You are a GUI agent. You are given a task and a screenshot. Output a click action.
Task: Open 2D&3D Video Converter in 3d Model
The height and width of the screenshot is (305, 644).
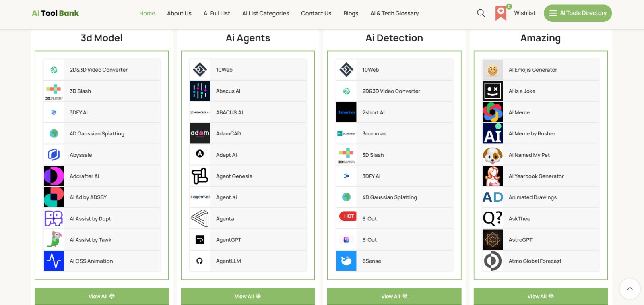[x=102, y=70]
